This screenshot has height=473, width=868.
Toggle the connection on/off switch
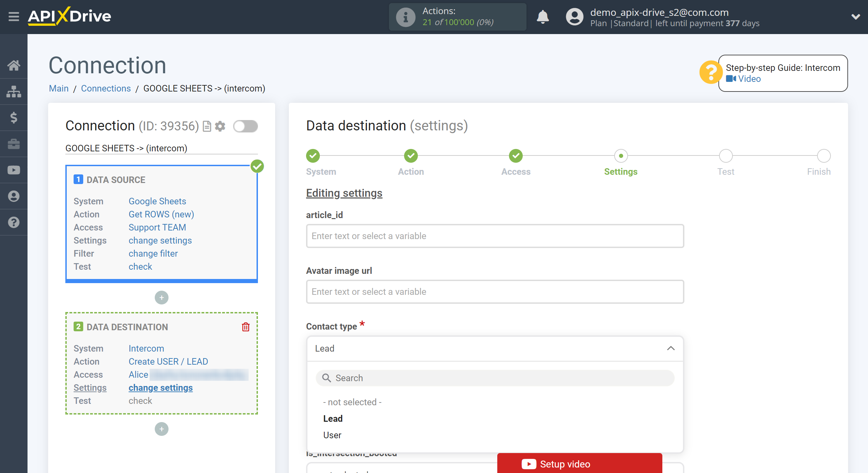246,126
